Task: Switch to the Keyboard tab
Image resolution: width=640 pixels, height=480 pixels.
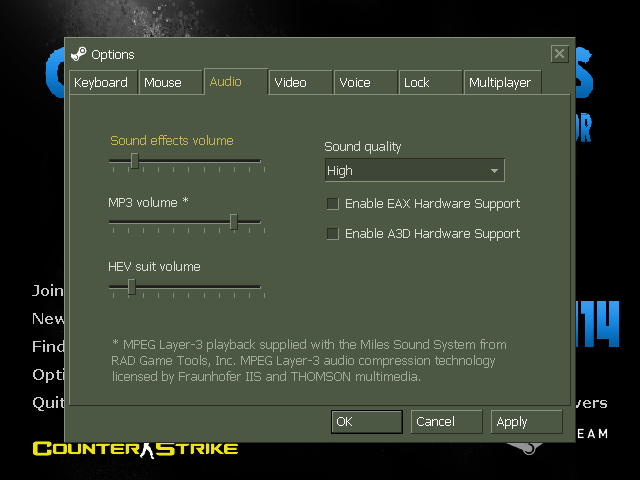Action: pyautogui.click(x=101, y=83)
